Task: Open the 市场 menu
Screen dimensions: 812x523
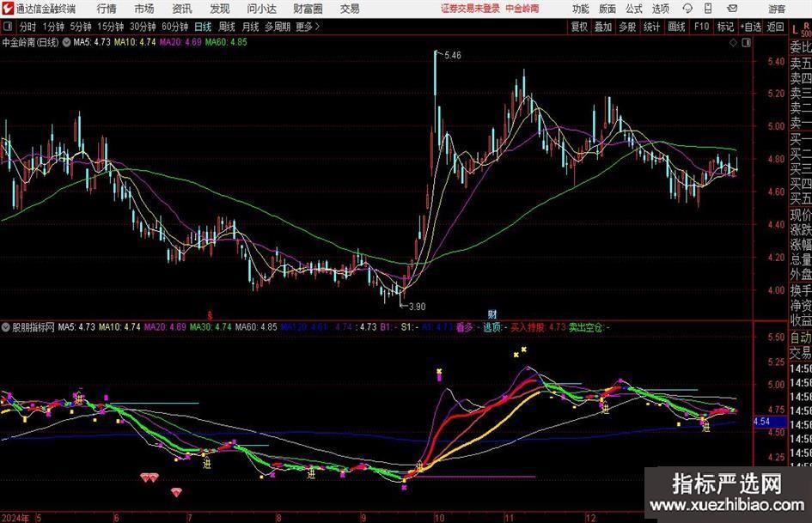Action: (x=144, y=9)
